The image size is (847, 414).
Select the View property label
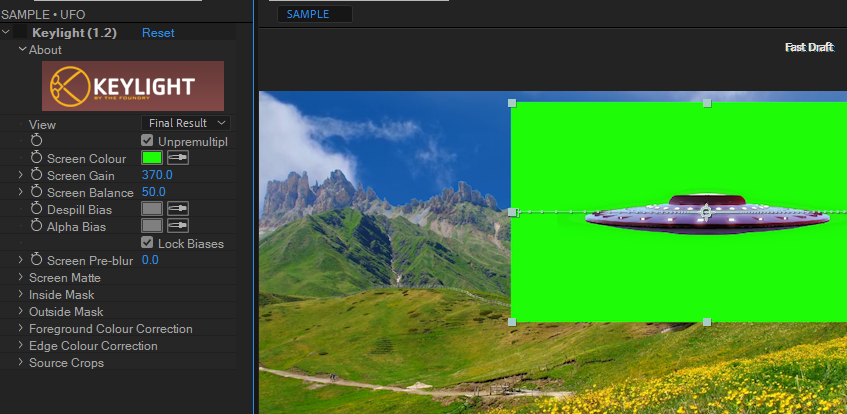(x=42, y=124)
